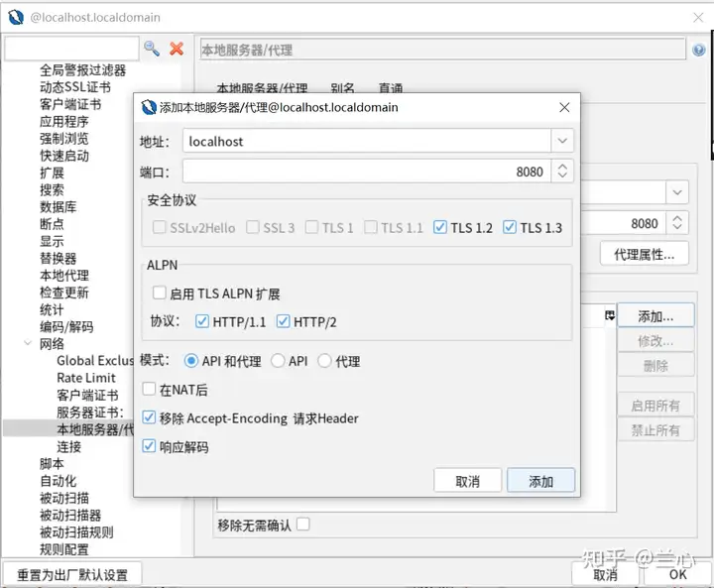Click the port stepper in dialog

(562, 172)
